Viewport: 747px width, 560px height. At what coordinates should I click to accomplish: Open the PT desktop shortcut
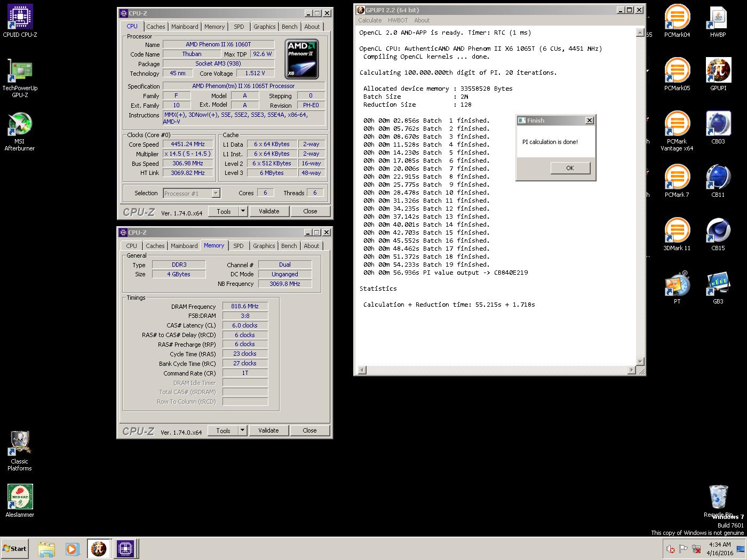pos(677,288)
